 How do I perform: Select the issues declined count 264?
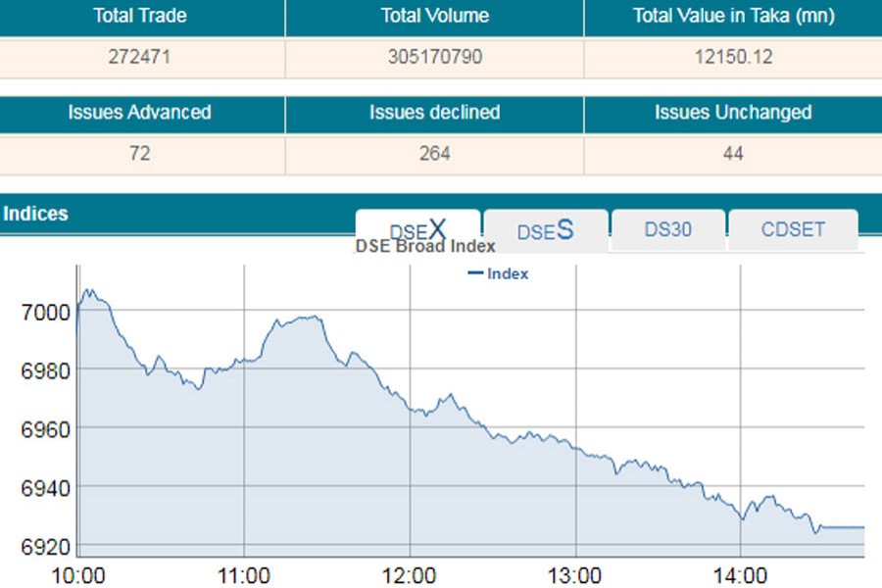coord(434,154)
